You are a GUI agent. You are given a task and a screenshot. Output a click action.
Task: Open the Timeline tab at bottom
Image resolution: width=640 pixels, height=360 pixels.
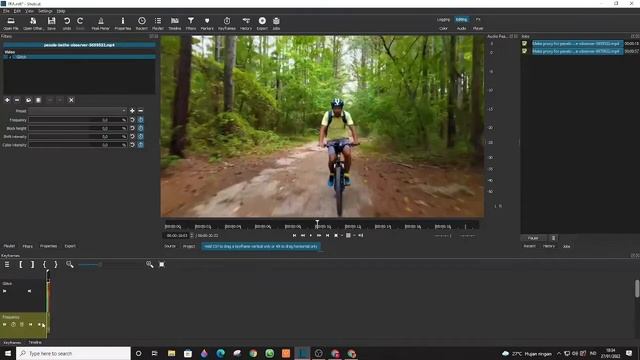(x=35, y=342)
